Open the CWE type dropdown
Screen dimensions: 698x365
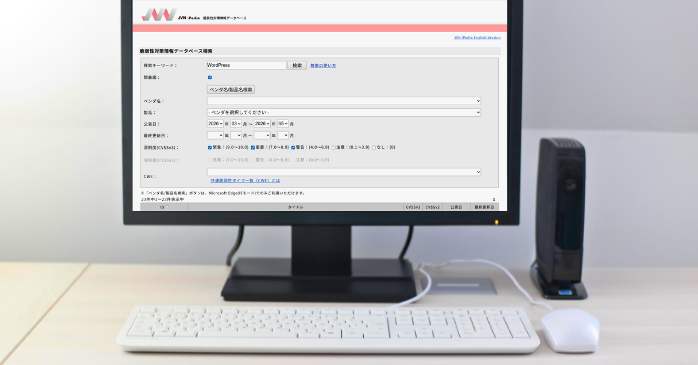tap(344, 172)
